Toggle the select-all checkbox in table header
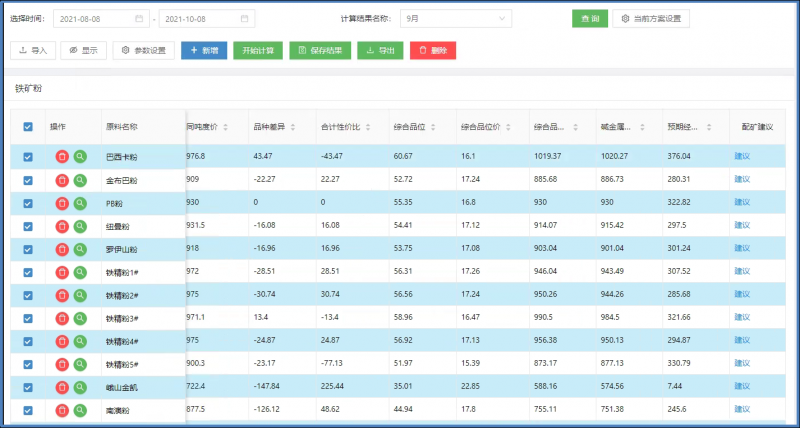 [28, 127]
